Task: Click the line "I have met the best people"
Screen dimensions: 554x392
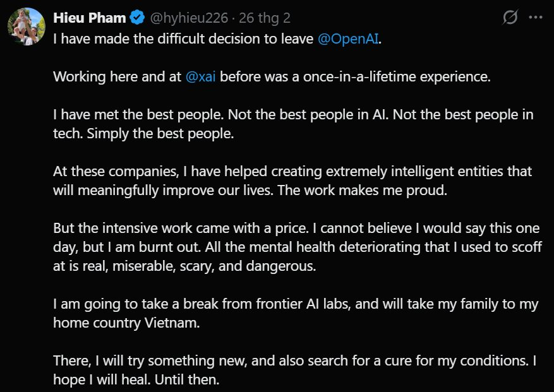Action: (x=139, y=115)
